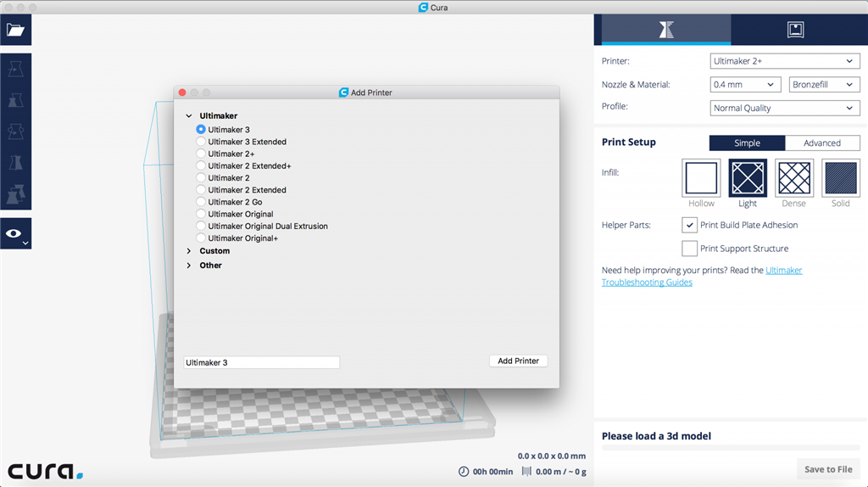Switch to Advanced print setup tab
The width and height of the screenshot is (868, 487).
821,143
